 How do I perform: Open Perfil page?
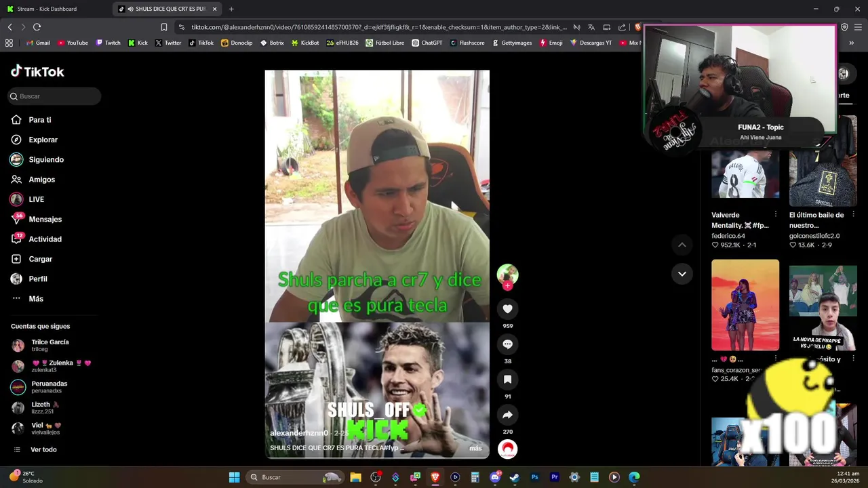coord(37,279)
